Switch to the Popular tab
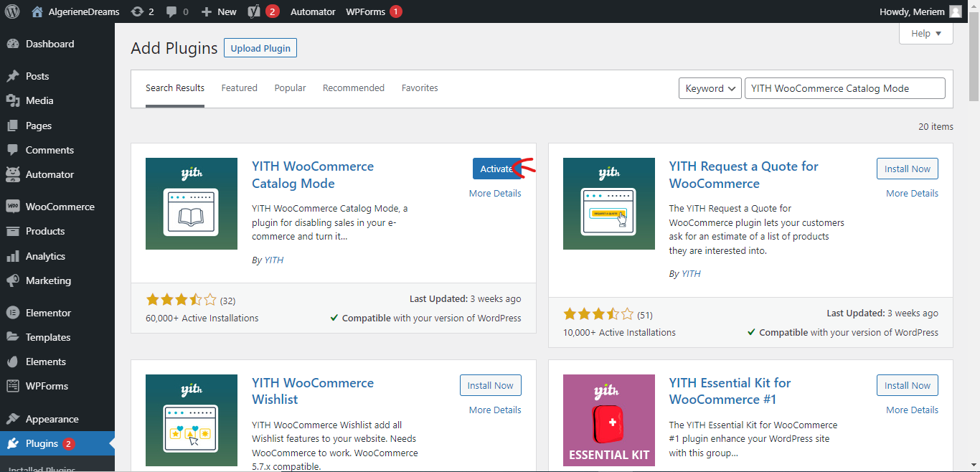 click(x=290, y=88)
